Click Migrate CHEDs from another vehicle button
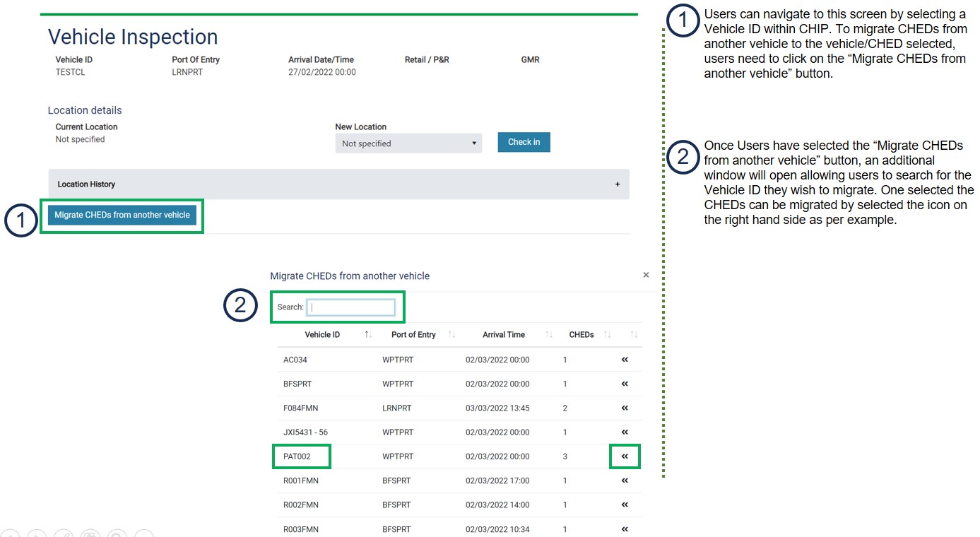This screenshot has width=980, height=537. [x=122, y=215]
